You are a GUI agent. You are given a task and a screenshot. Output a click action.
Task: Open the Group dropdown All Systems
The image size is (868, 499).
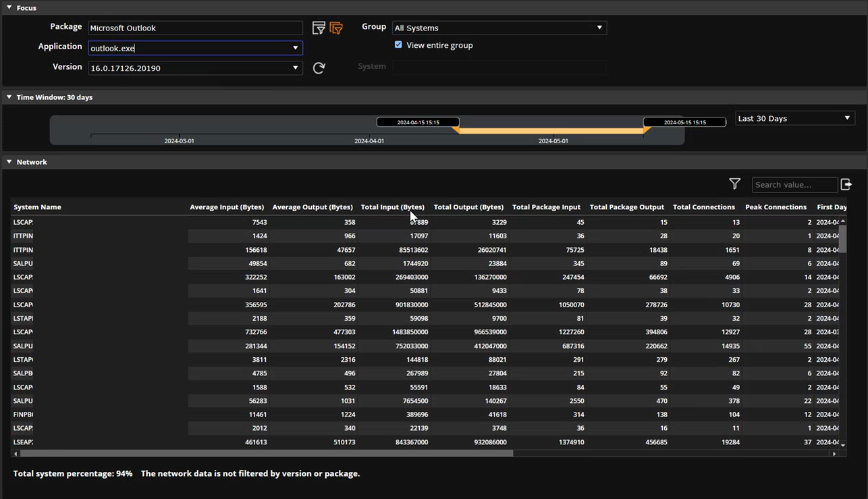point(499,28)
